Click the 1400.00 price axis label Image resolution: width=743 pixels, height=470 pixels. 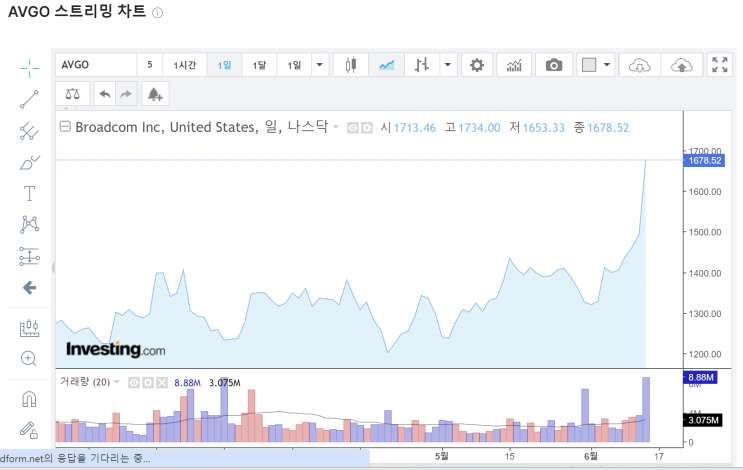[705, 273]
